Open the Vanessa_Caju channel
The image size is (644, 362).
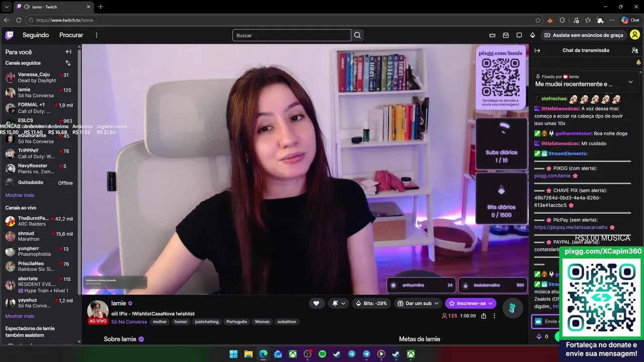39,77
